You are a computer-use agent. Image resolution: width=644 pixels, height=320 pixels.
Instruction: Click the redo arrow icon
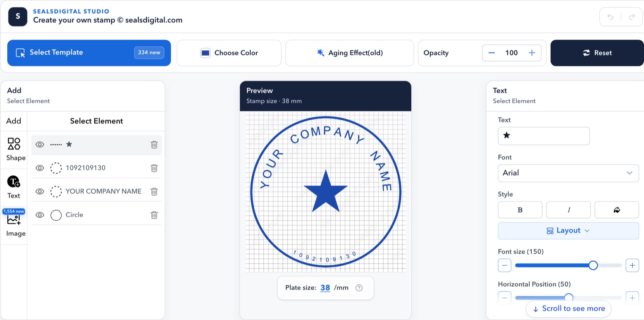[x=632, y=17]
